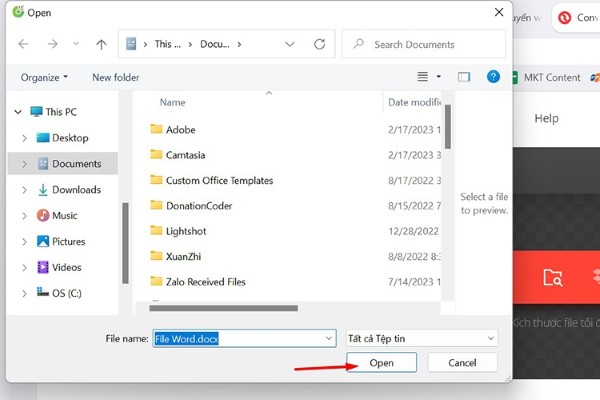600x400 pixels.
Task: Select Downloads in navigation pane
Action: 77,189
